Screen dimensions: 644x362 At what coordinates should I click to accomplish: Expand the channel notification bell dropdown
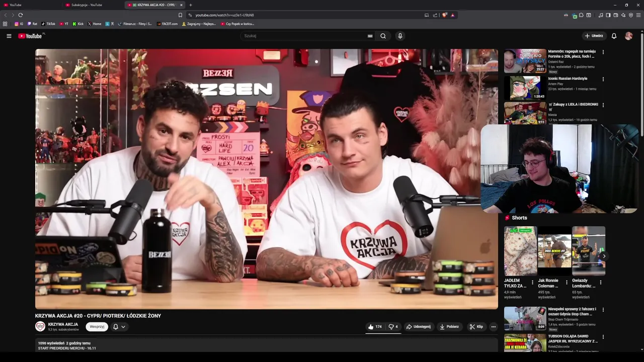119,327
